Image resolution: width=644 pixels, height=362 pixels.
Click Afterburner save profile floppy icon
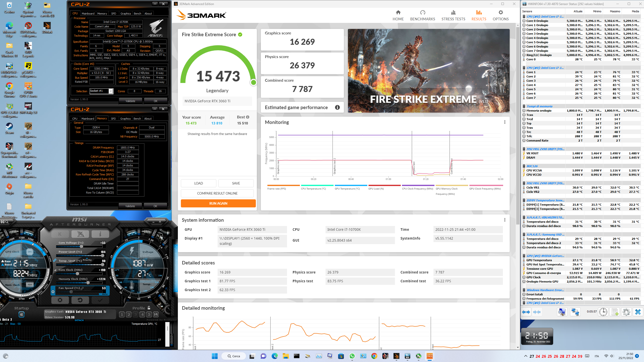156,314
